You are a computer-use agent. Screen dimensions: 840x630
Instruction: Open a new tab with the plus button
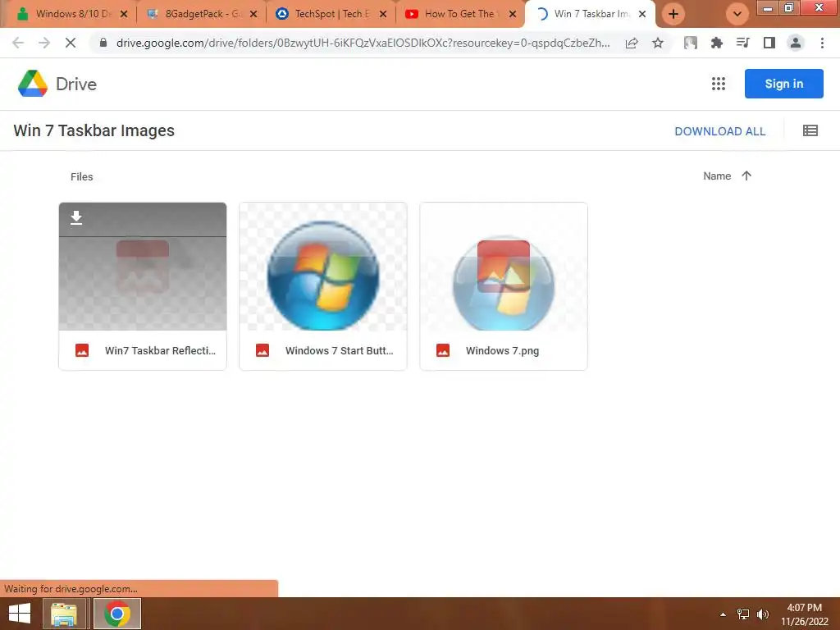(x=673, y=14)
